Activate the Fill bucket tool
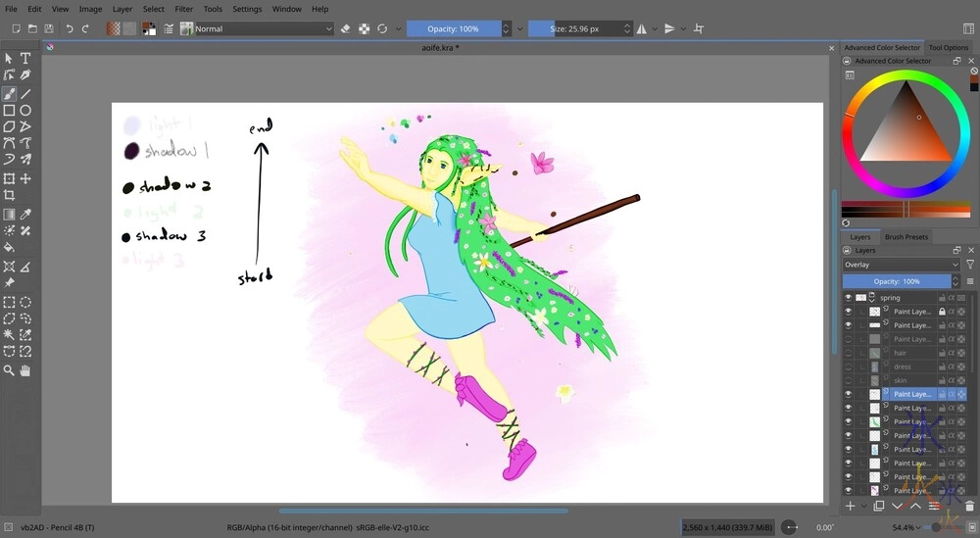The image size is (980, 538). (9, 247)
